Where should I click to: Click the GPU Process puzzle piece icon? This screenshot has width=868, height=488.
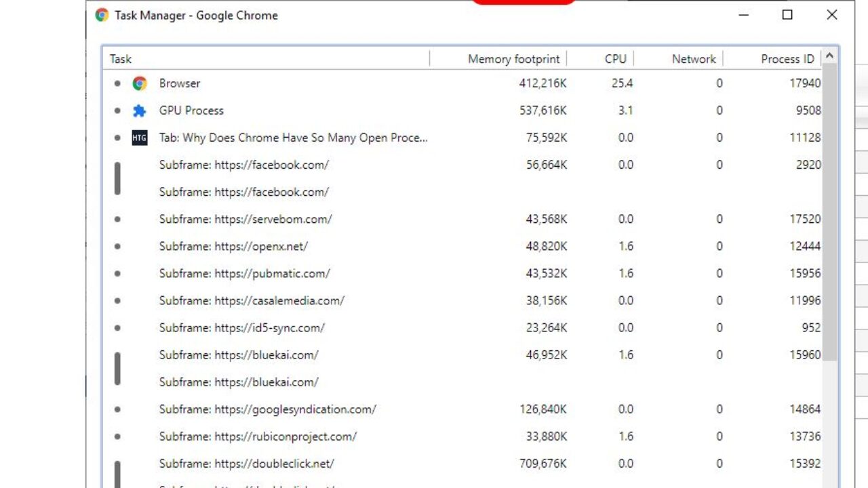point(140,110)
